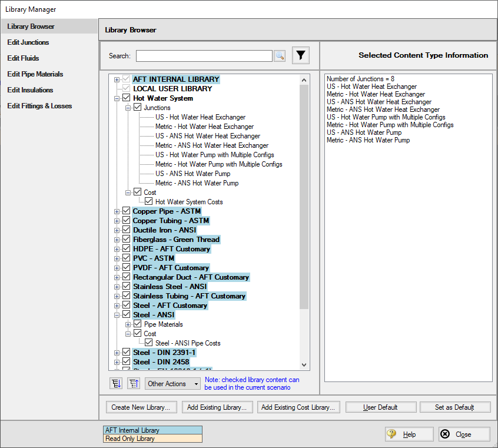The image size is (498, 448).
Task: Open the Other Actions dropdown
Action: click(x=172, y=383)
